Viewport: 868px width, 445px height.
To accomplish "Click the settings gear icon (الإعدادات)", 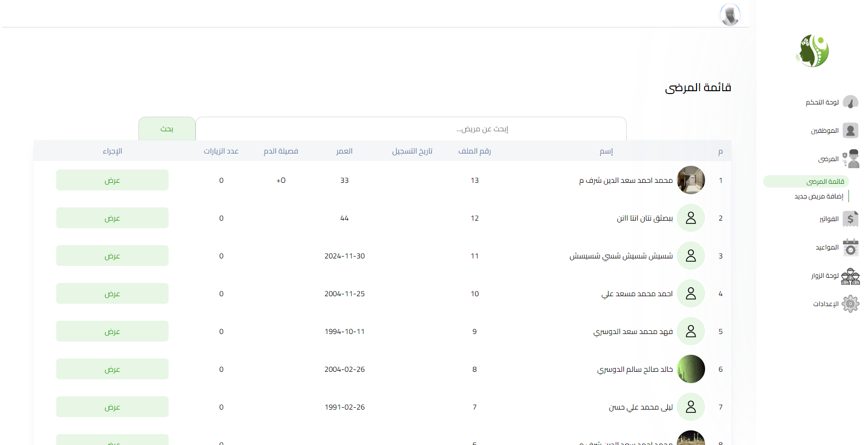I will pyautogui.click(x=851, y=304).
